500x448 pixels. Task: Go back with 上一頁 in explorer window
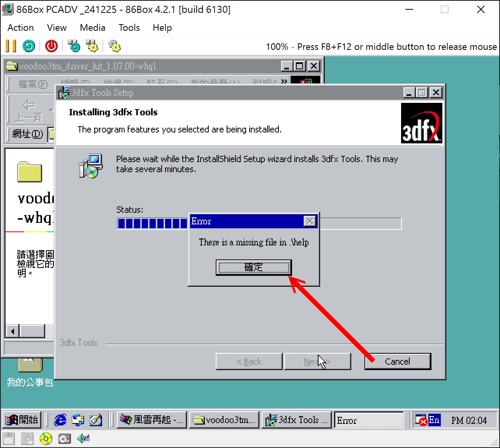pyautogui.click(x=29, y=111)
